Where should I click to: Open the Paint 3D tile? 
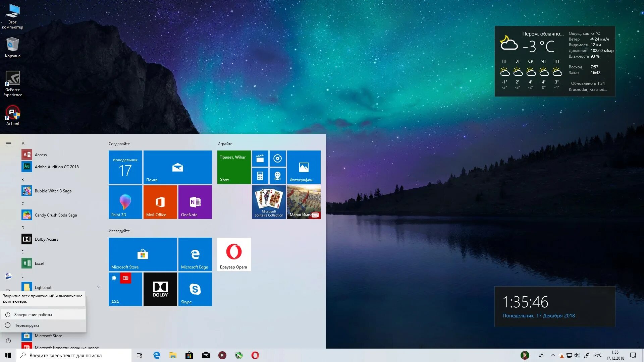(x=125, y=202)
